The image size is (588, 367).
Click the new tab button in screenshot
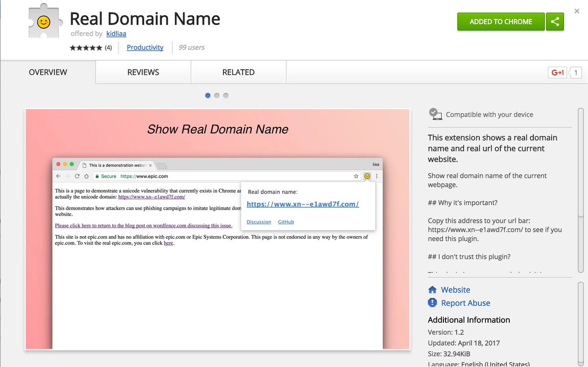(162, 166)
